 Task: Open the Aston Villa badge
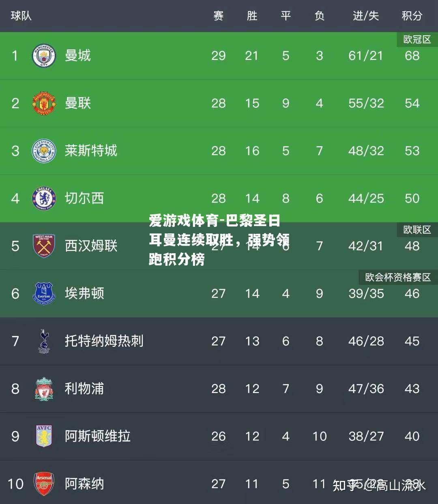pos(44,436)
